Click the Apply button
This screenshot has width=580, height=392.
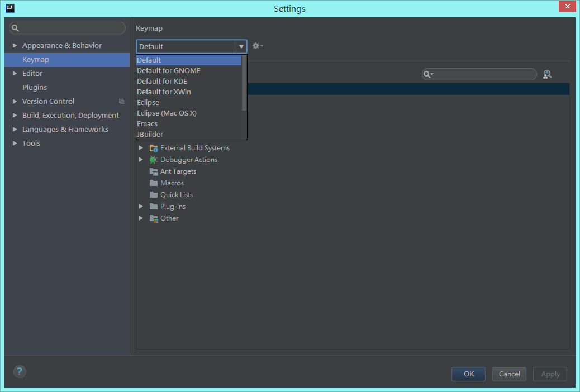pyautogui.click(x=550, y=374)
